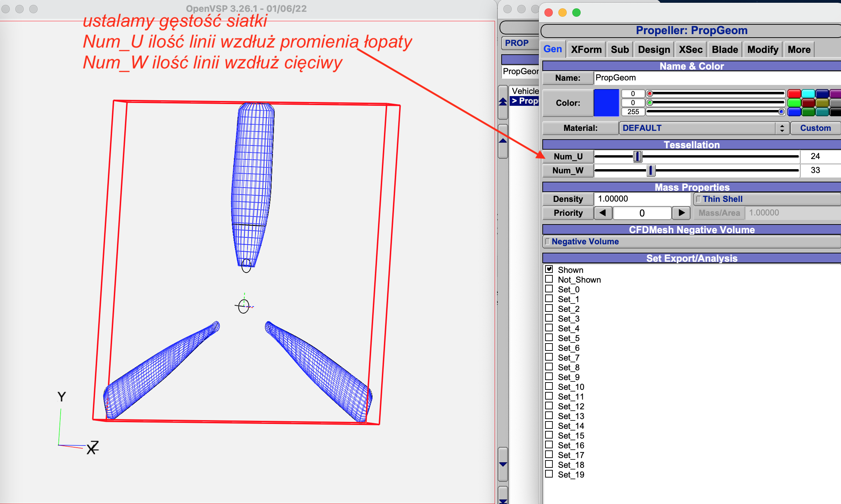
Task: Pick the red preset color swatch
Action: (794, 94)
